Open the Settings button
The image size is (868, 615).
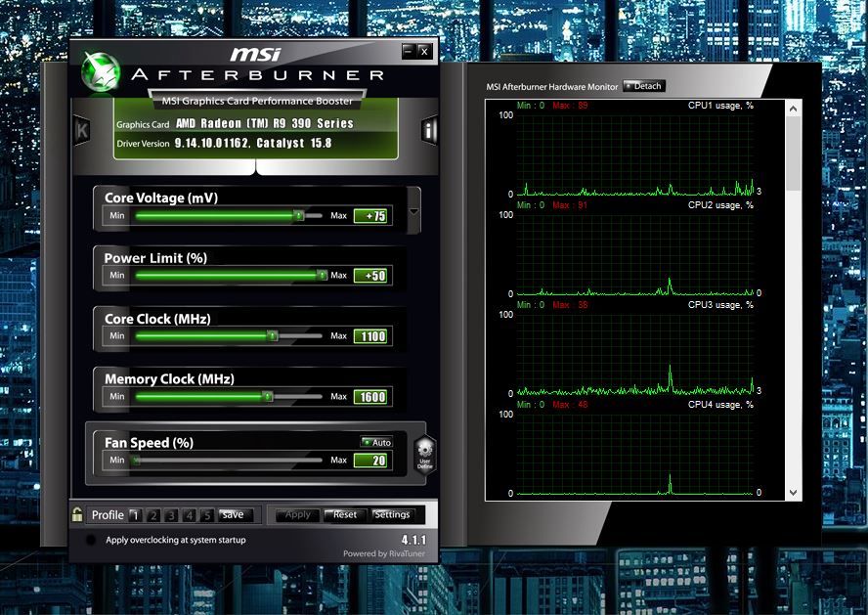click(x=392, y=515)
